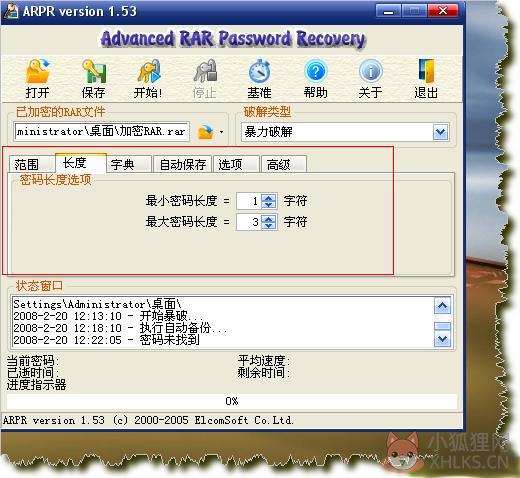Increase 最小密码长度 with up arrow
Viewport: 520px width, 478px height.
coord(269,198)
